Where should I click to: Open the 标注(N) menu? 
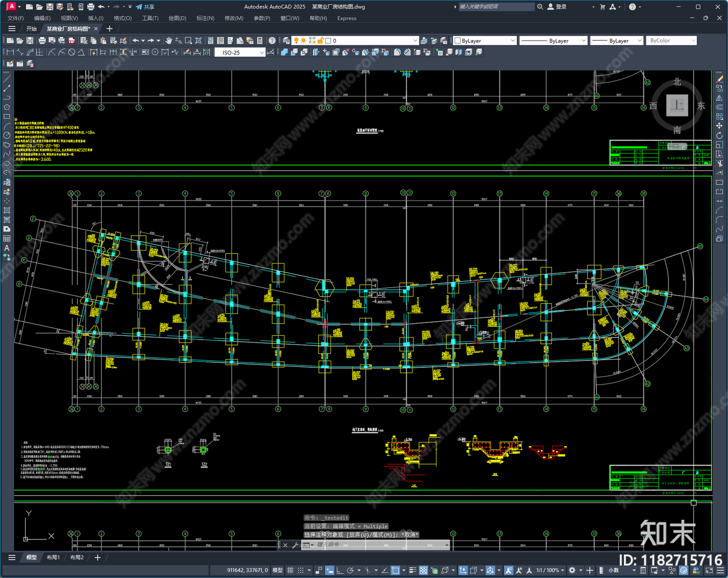tap(205, 18)
